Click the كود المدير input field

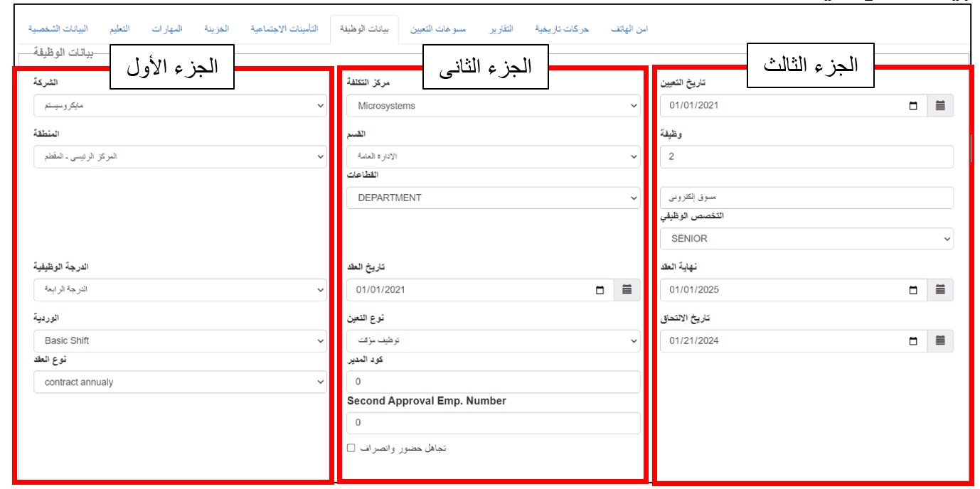click(x=493, y=382)
